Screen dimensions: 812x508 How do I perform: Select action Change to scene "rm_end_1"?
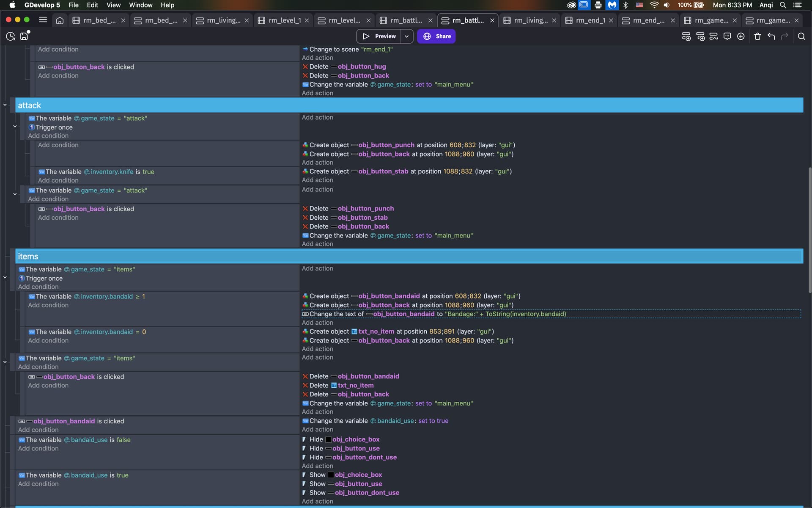tap(348, 50)
